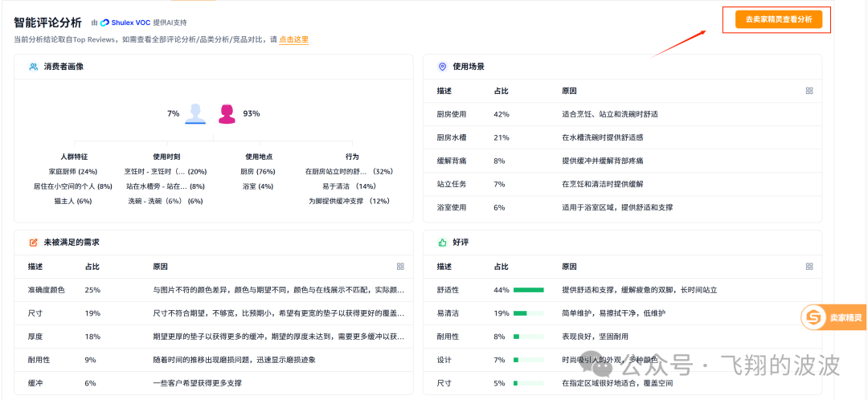Open the floating 卖家精灵 widget
Screen dimensions: 868x400
coord(833,317)
